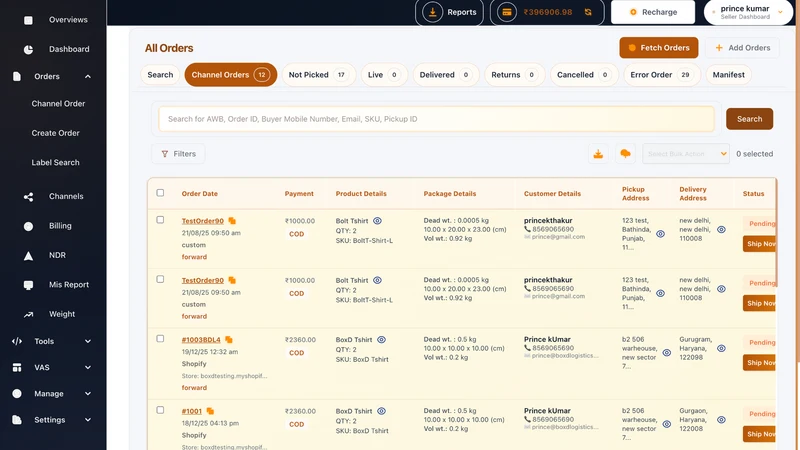Expand the Settings sidebar section
Viewport: 800px width, 450px height.
[88, 420]
